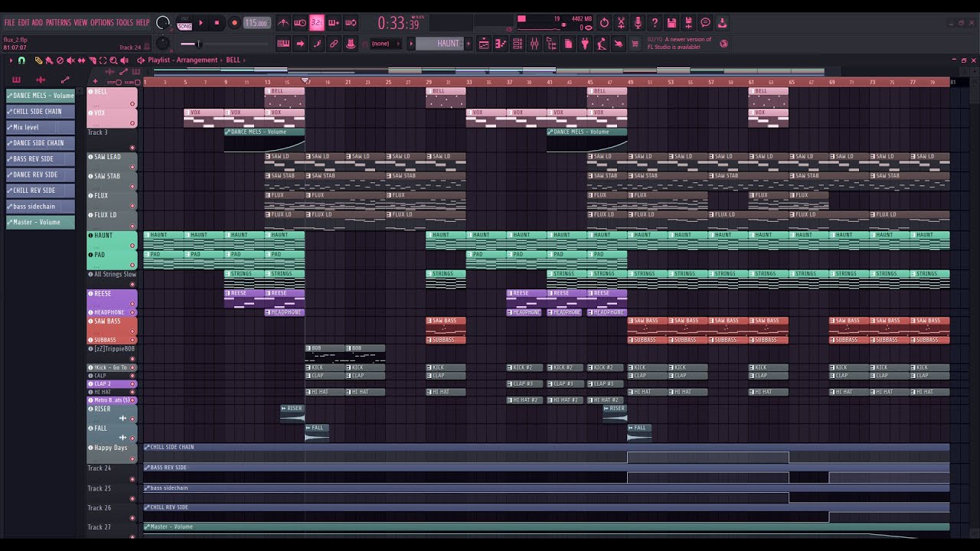Viewport: 980px width, 551px height.
Task: Open the OPTIONS menu
Action: (102, 23)
